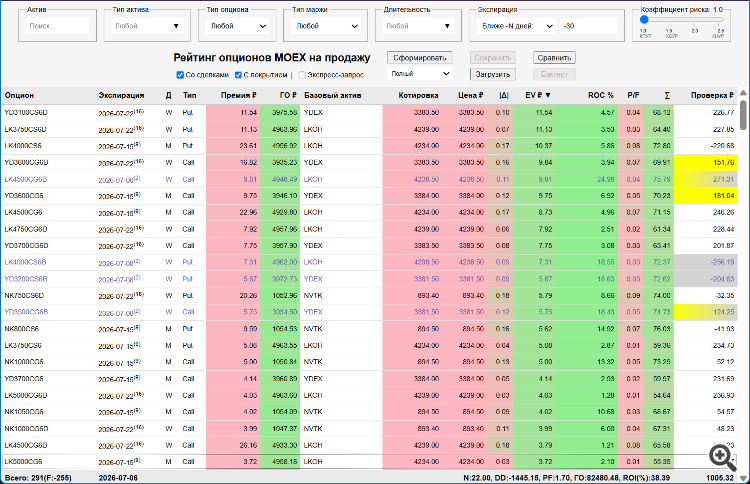Click the Актив search input field
750x484 pixels.
click(57, 26)
